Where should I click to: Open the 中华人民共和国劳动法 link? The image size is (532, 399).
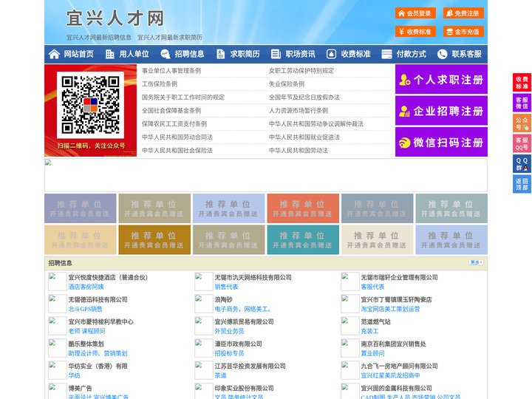(x=299, y=150)
